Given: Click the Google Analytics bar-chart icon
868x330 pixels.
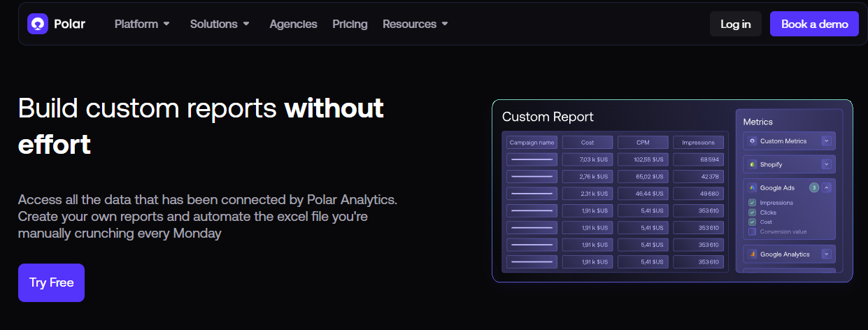Looking at the screenshot, I should coord(753,254).
